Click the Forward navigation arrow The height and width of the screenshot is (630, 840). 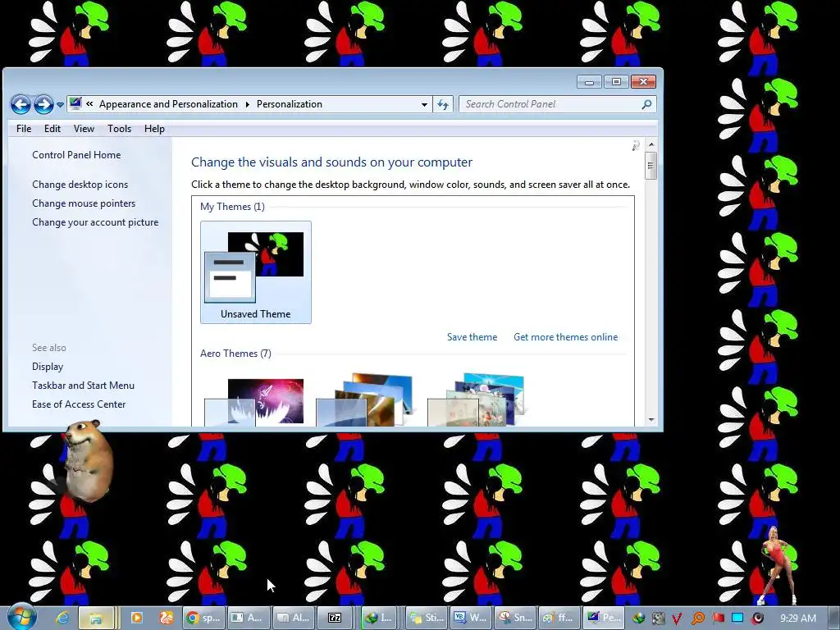pyautogui.click(x=43, y=104)
